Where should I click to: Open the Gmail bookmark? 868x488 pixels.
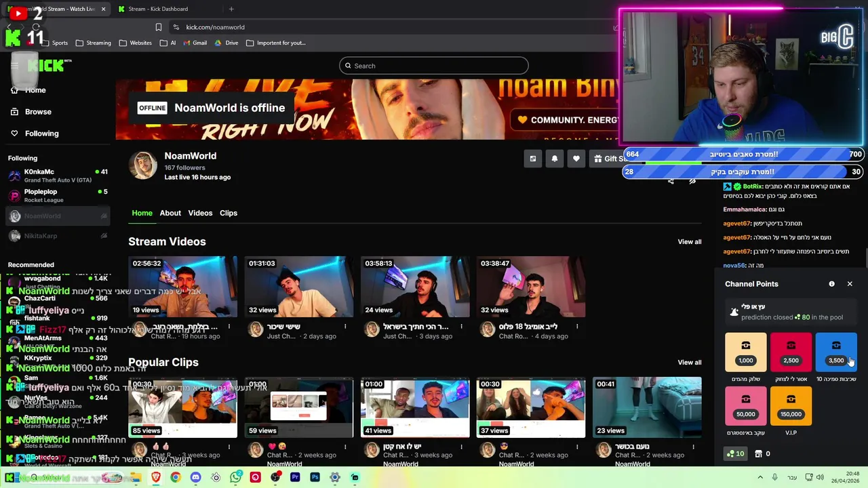point(195,43)
